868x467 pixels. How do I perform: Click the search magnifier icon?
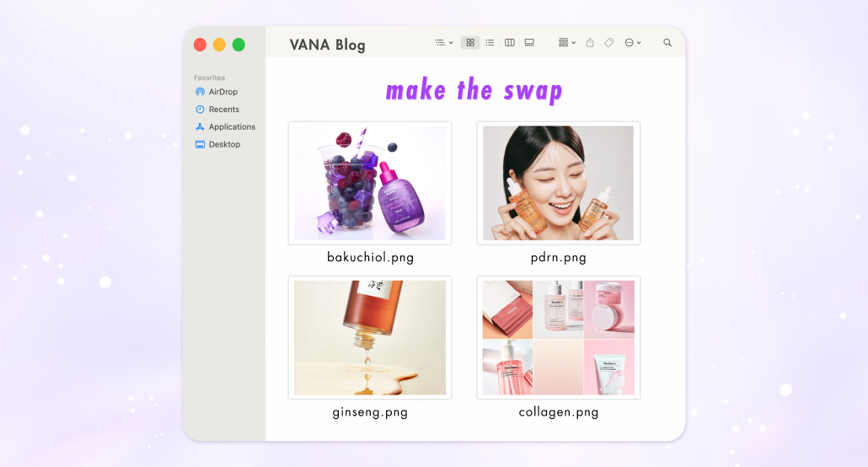click(x=667, y=43)
